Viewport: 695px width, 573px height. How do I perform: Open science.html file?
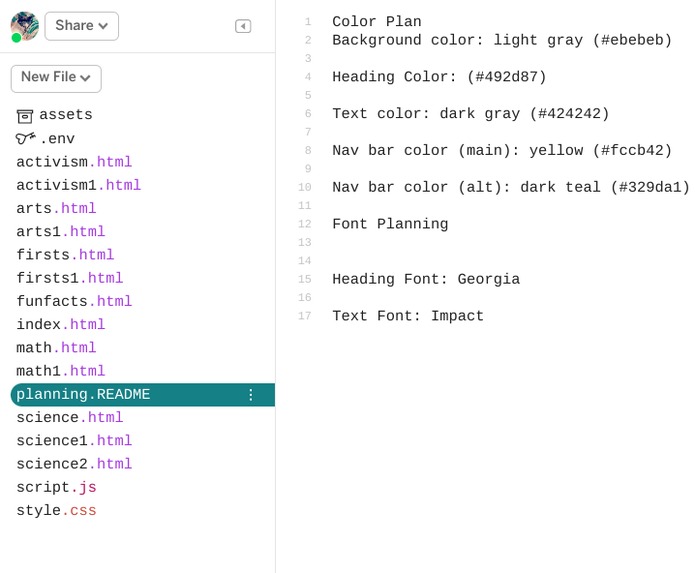point(70,417)
